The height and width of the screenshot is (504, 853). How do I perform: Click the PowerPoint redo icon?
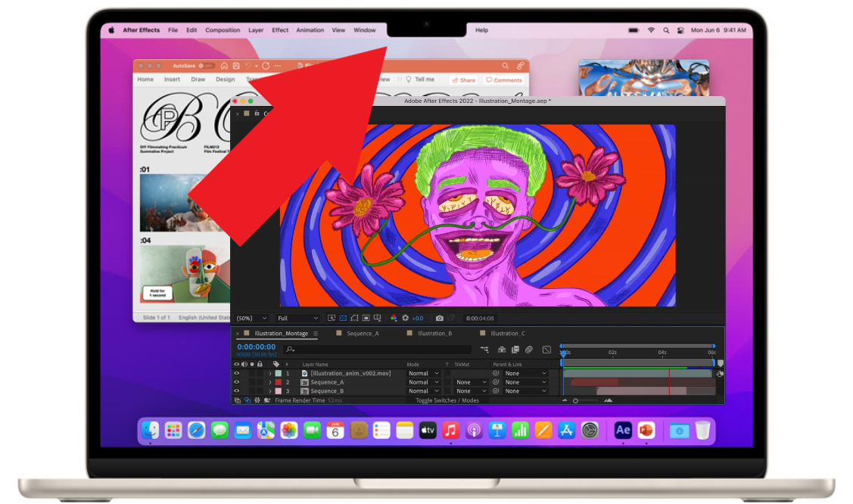click(266, 66)
